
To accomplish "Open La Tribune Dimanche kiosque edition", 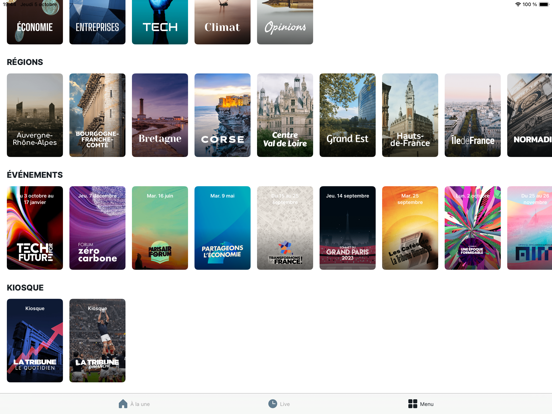I will pos(98,340).
